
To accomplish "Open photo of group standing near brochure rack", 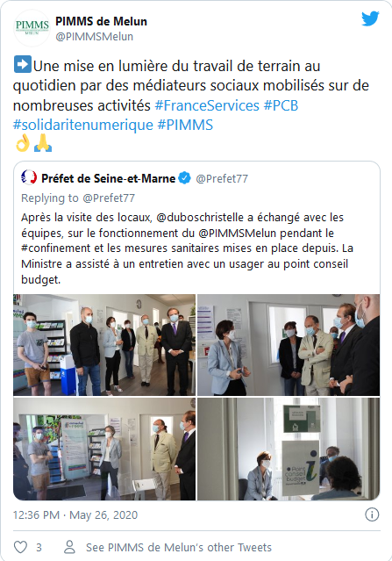I will pyautogui.click(x=104, y=345).
